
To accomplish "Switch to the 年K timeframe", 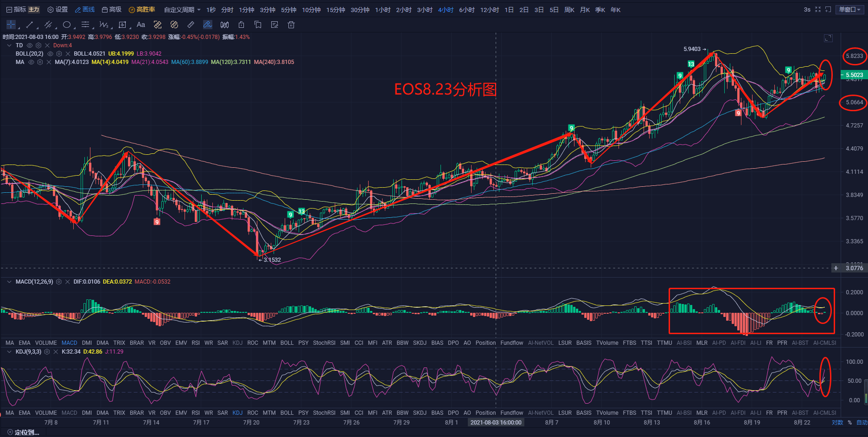I will tap(615, 10).
